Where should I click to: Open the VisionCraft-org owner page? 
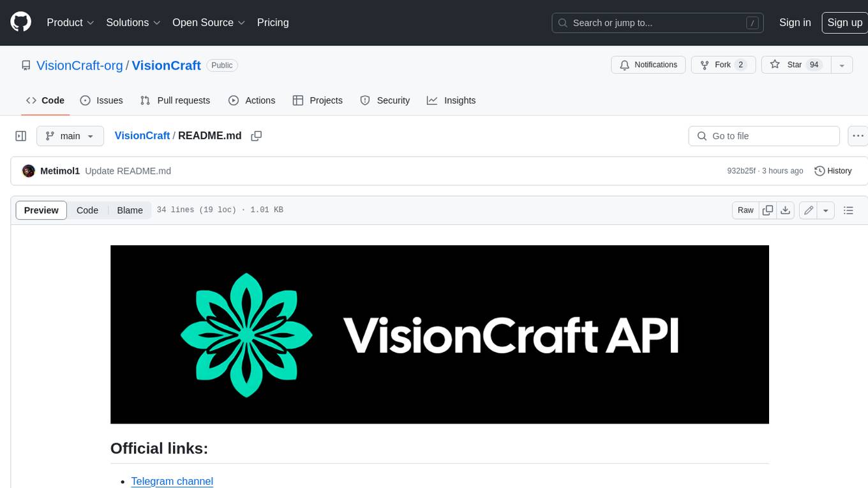(80, 65)
